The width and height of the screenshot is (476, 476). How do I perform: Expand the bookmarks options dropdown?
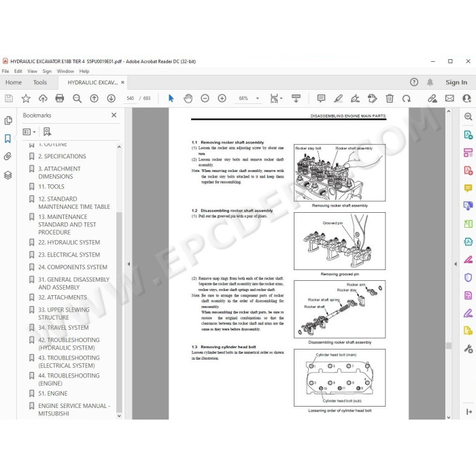[x=29, y=132]
